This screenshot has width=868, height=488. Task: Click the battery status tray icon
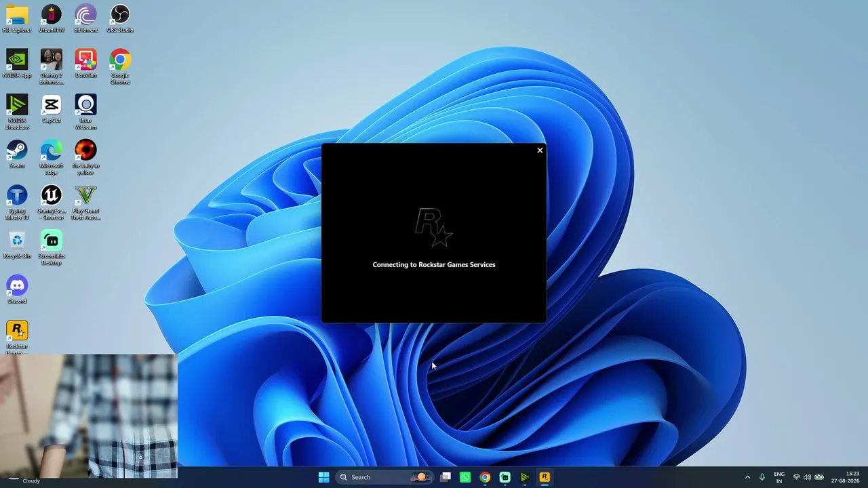818,477
